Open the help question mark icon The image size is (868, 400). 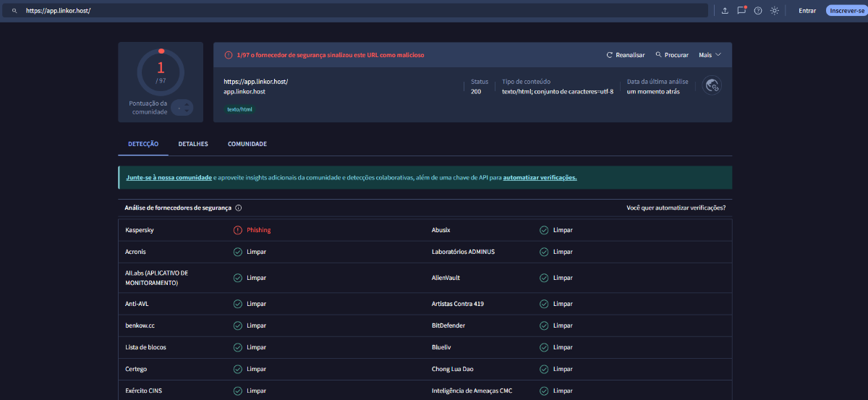[x=758, y=11]
